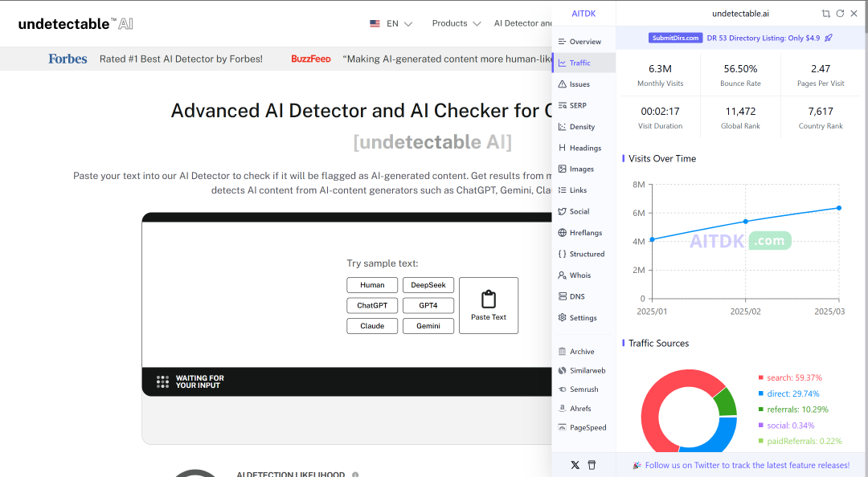Click the 7,617 Country Rank value
This screenshot has width=868, height=477.
[x=821, y=112]
